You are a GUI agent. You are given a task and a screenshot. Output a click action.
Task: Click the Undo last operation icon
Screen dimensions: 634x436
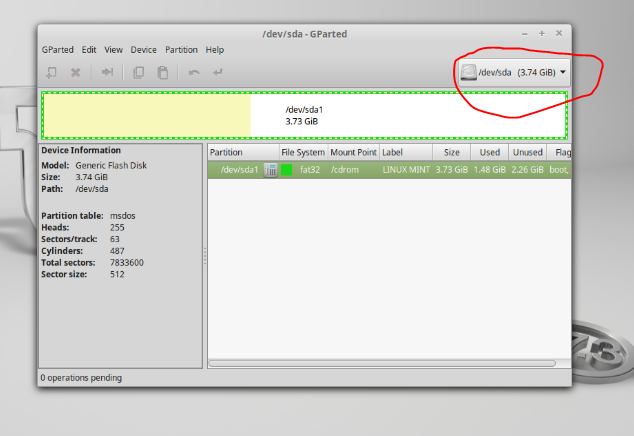194,72
